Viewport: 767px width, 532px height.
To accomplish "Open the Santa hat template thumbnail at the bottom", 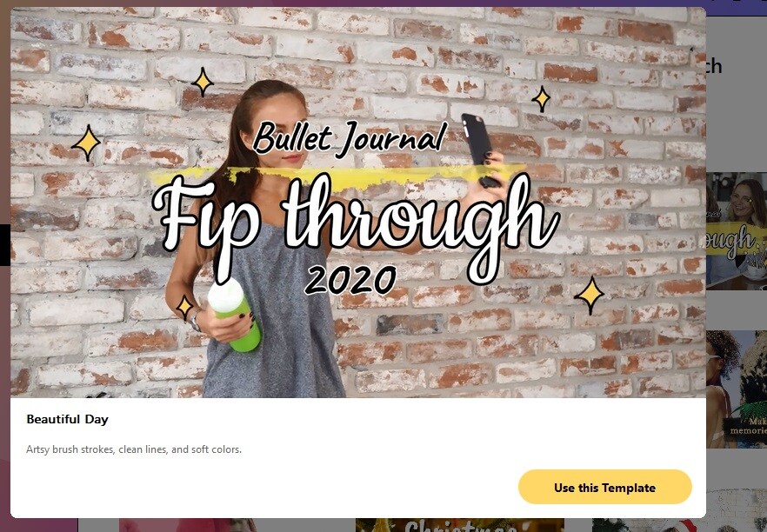I will point(679,525).
